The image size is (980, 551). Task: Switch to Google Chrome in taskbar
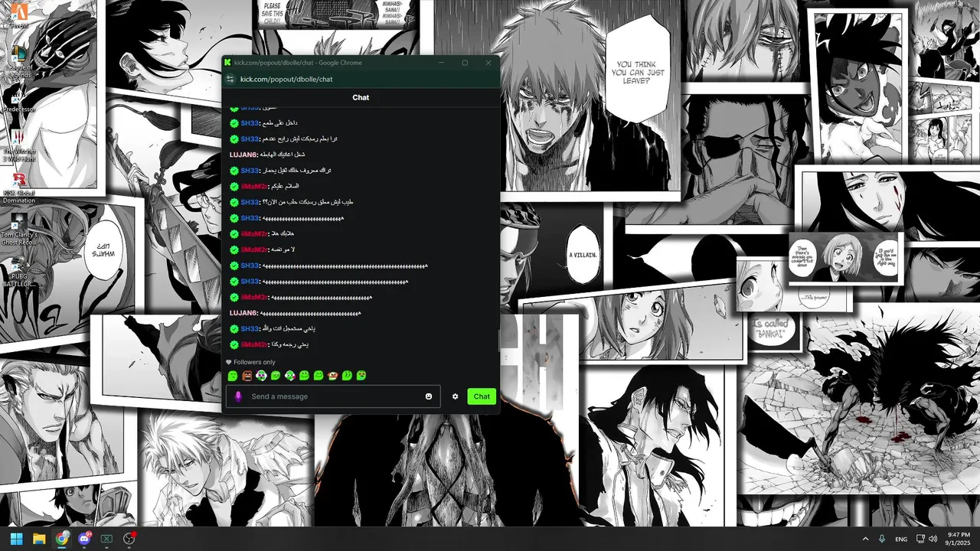[x=62, y=539]
